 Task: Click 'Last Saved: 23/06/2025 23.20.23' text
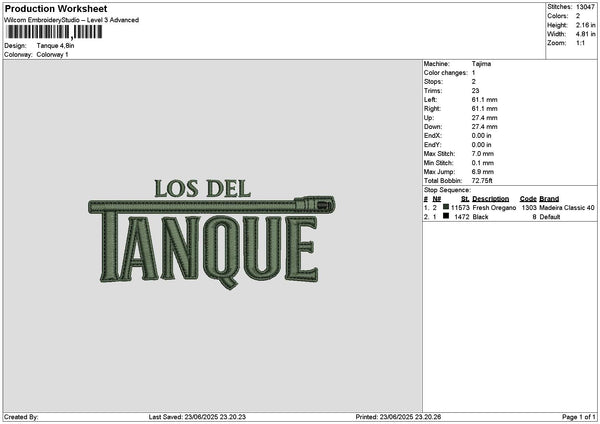[197, 417]
